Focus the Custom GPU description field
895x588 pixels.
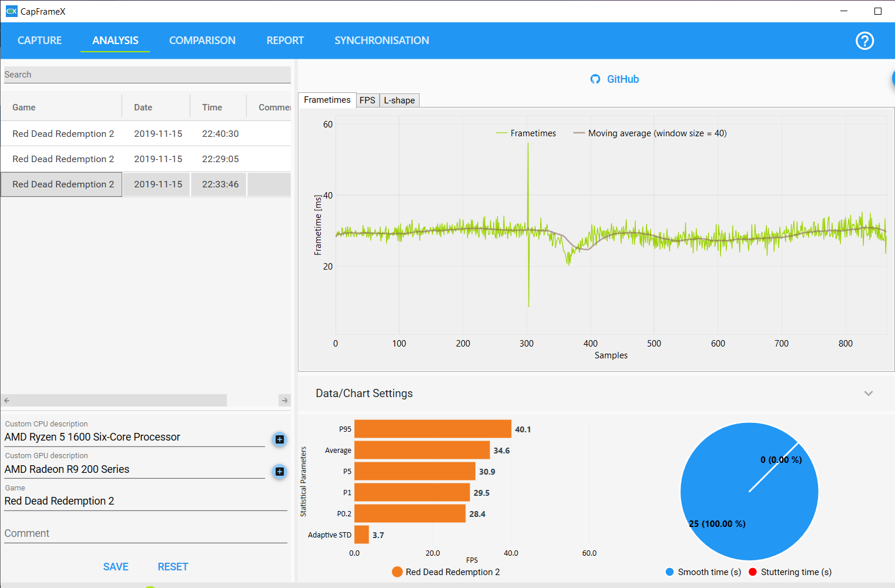135,469
